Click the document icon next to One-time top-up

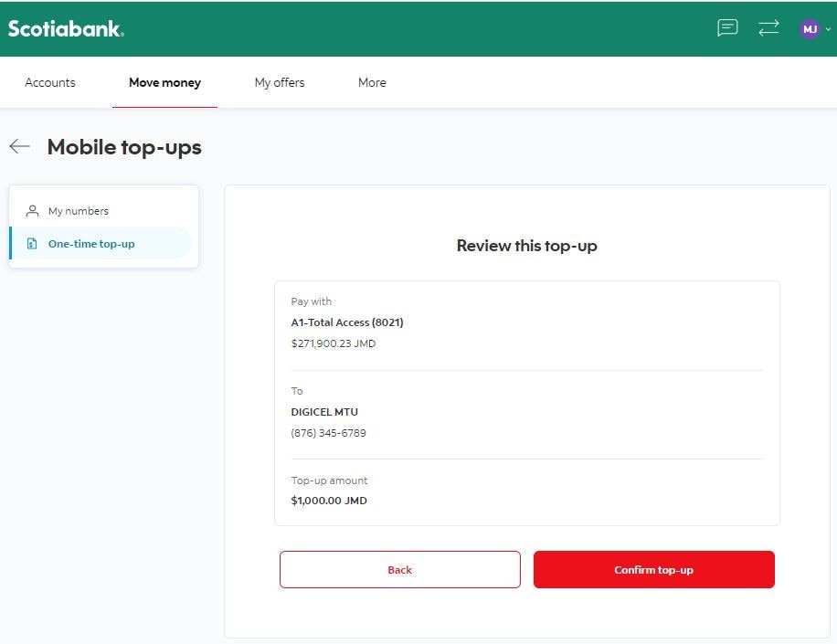pos(32,244)
